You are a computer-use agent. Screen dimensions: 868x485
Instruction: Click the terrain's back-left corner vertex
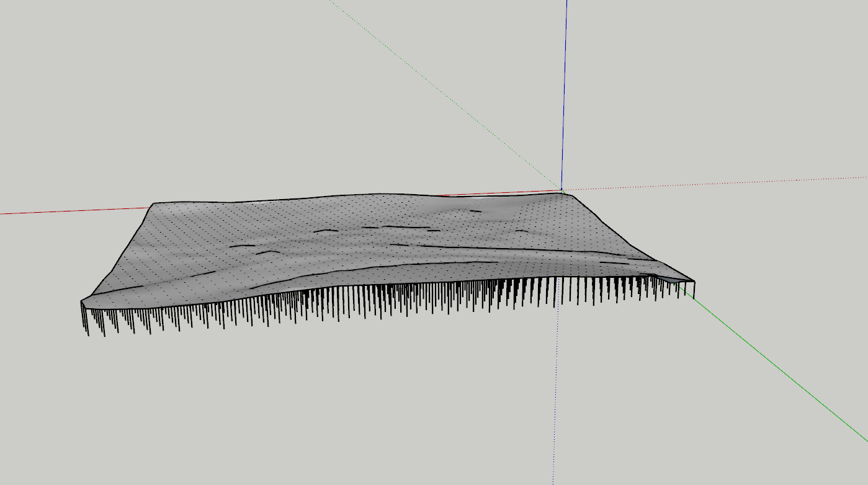pyautogui.click(x=154, y=203)
